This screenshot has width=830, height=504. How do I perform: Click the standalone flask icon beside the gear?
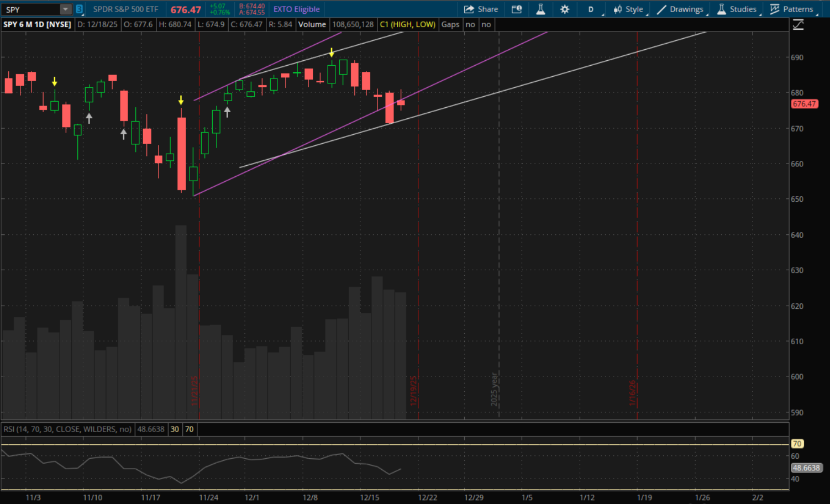tap(540, 9)
